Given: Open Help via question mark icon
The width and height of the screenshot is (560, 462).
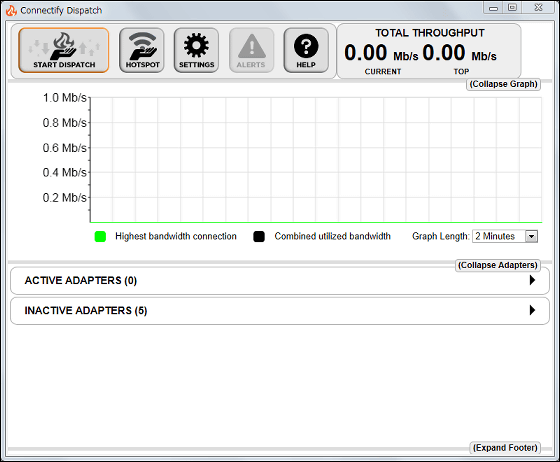Looking at the screenshot, I should pos(306,50).
